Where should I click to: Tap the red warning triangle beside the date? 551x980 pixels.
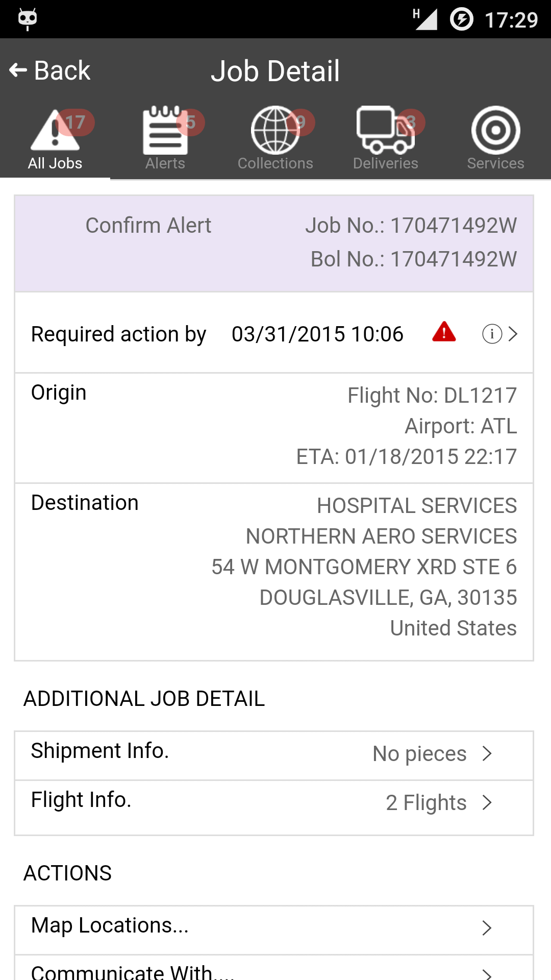click(x=444, y=332)
